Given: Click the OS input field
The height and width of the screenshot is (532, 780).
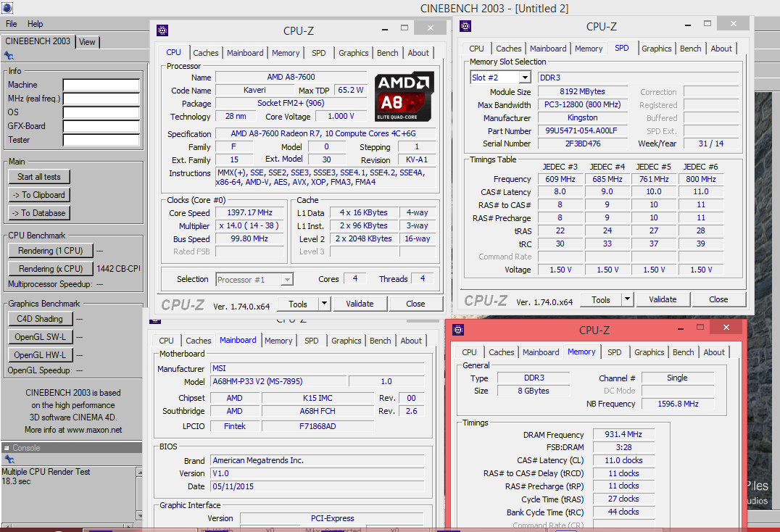Looking at the screenshot, I should [101, 112].
